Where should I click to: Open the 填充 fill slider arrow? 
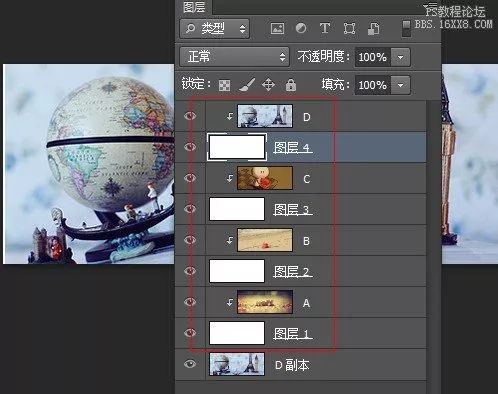400,85
